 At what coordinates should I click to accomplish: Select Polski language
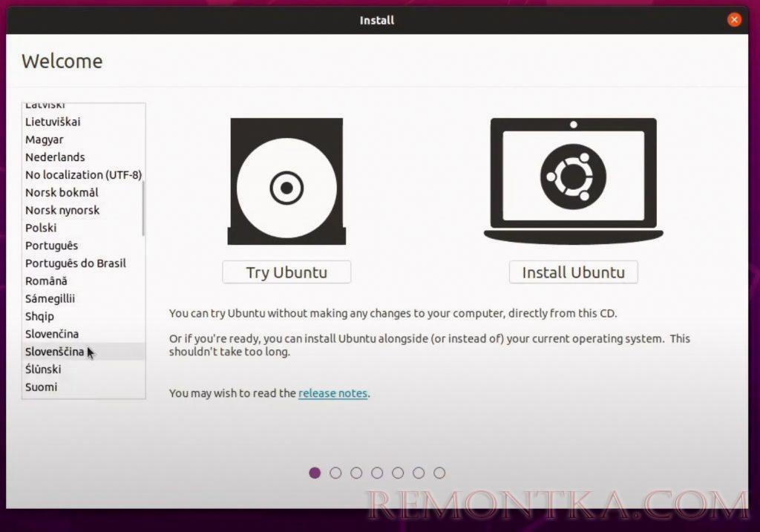(83, 228)
